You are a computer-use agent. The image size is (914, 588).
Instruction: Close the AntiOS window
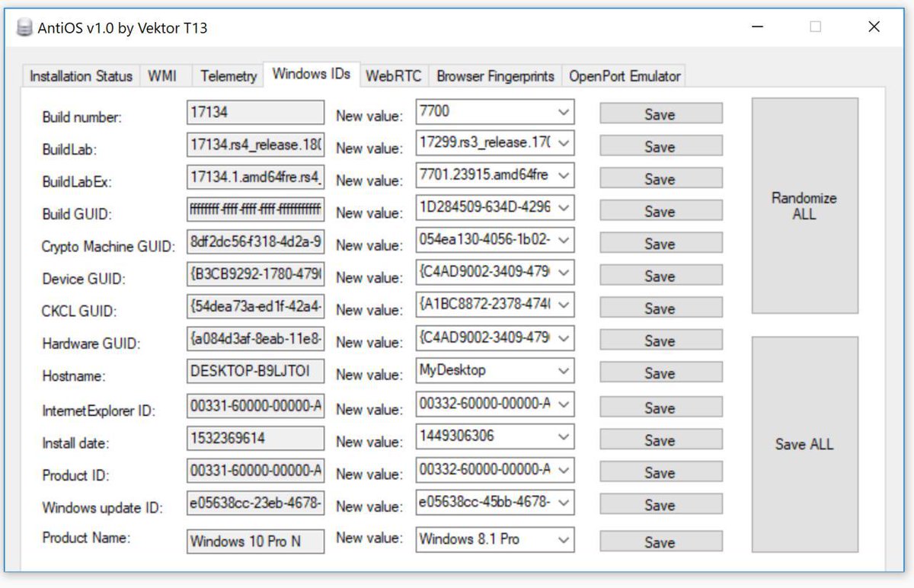pos(874,27)
